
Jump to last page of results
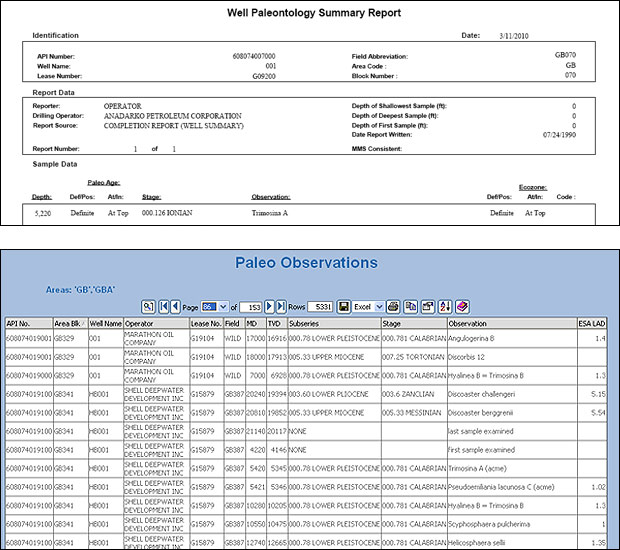point(281,306)
